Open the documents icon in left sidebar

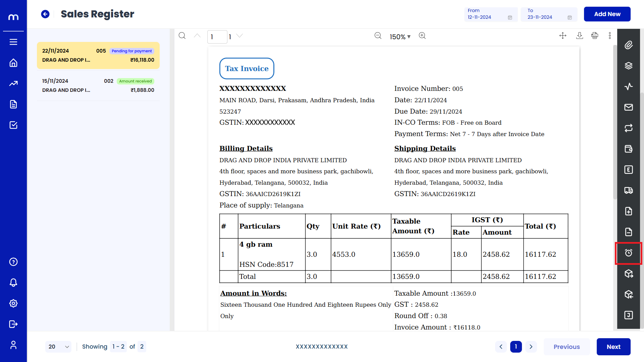pyautogui.click(x=13, y=104)
